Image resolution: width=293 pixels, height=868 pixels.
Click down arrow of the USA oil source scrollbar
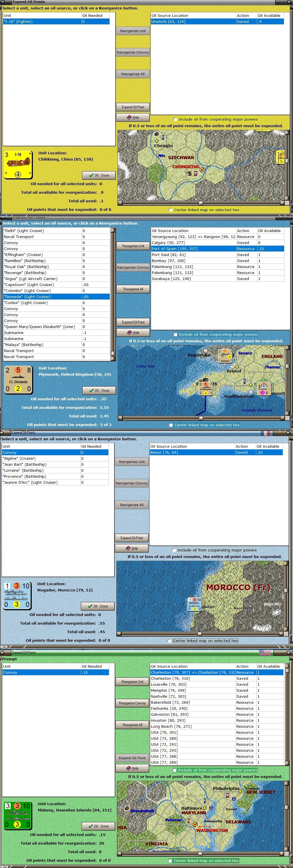tap(287, 763)
